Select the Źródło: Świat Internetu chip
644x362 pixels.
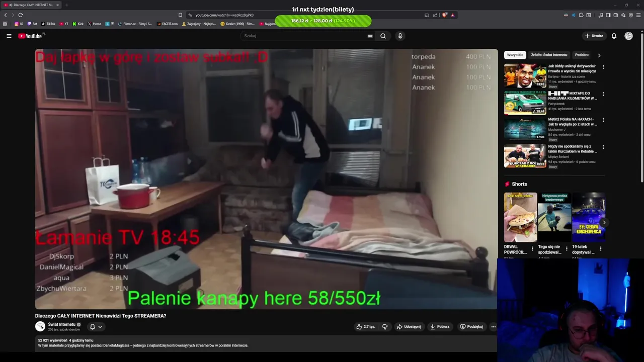(549, 55)
